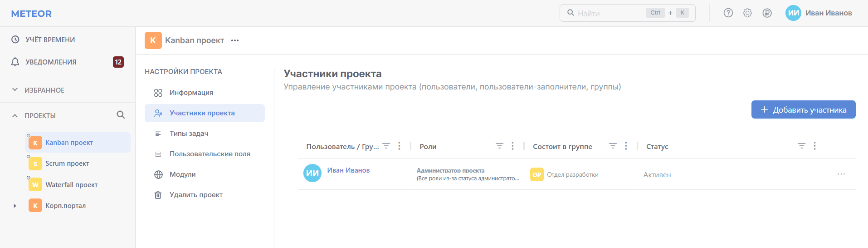Open the three-dot menu next to the Kanban проект title
The image size is (868, 248).
pyautogui.click(x=235, y=40)
